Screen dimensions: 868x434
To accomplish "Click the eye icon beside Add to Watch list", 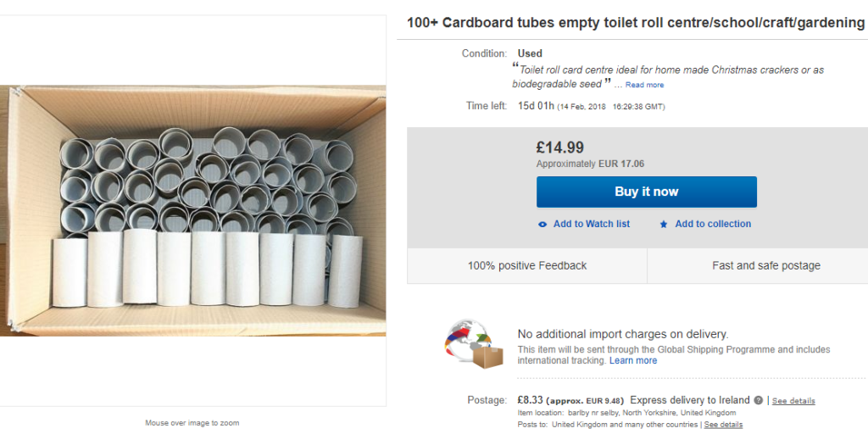I will coord(542,224).
